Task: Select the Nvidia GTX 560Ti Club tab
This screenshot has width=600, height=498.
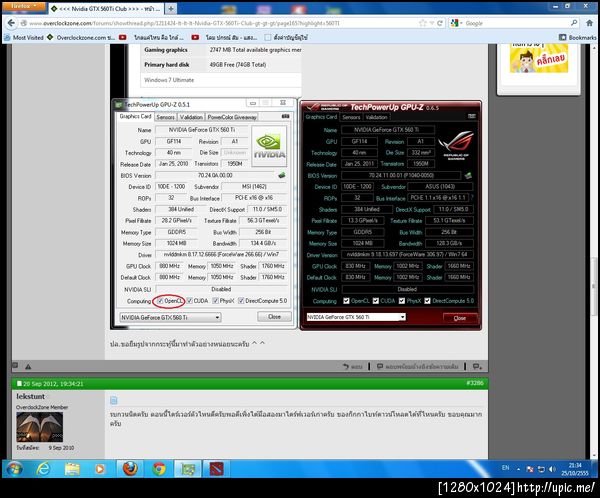Action: pyautogui.click(x=107, y=8)
